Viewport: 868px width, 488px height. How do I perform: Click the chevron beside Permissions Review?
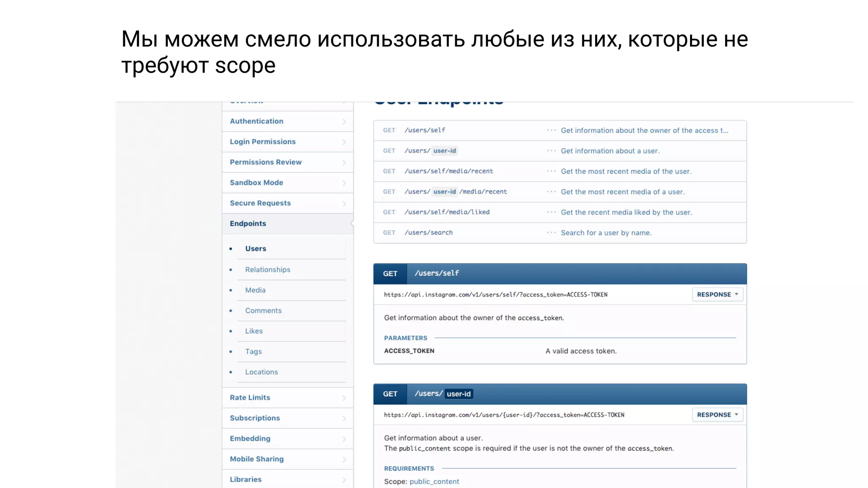click(x=344, y=163)
